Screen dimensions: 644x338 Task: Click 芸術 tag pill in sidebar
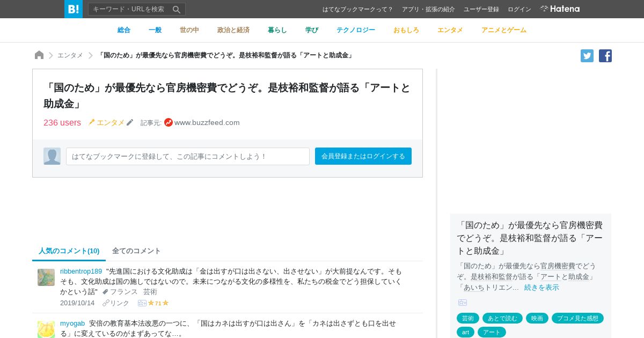468,318
